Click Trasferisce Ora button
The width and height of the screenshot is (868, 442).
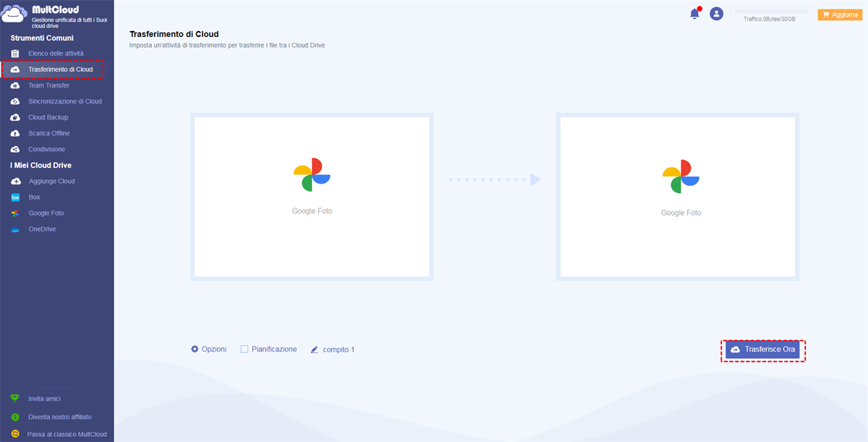[763, 349]
